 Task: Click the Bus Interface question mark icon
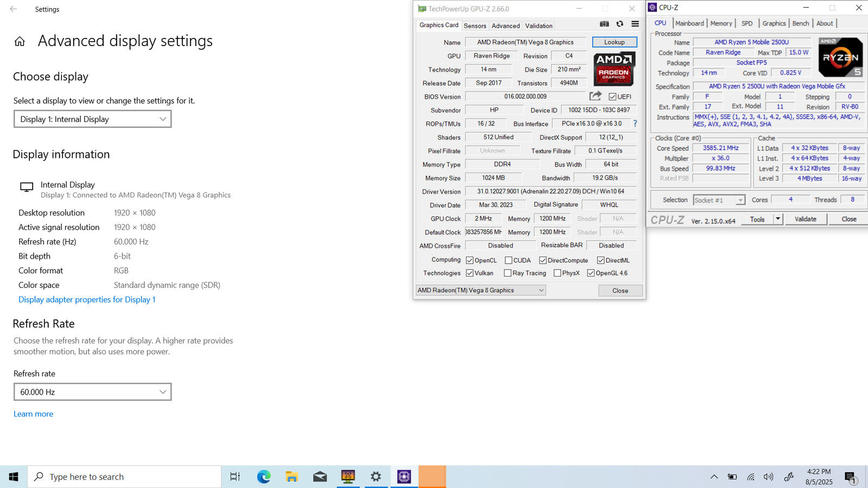[x=635, y=124]
